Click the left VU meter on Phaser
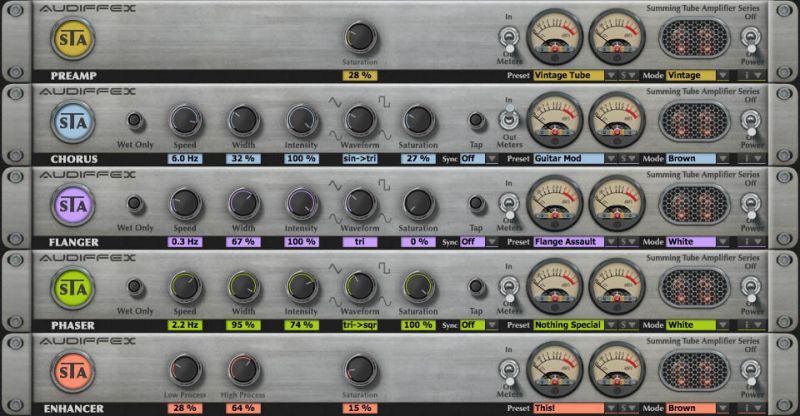 pos(555,287)
